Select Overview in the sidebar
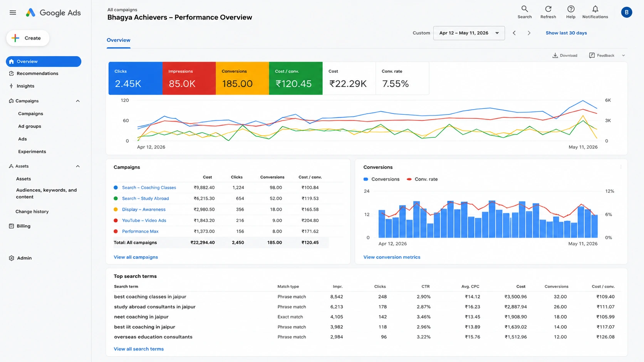The width and height of the screenshot is (644, 362). [x=44, y=62]
